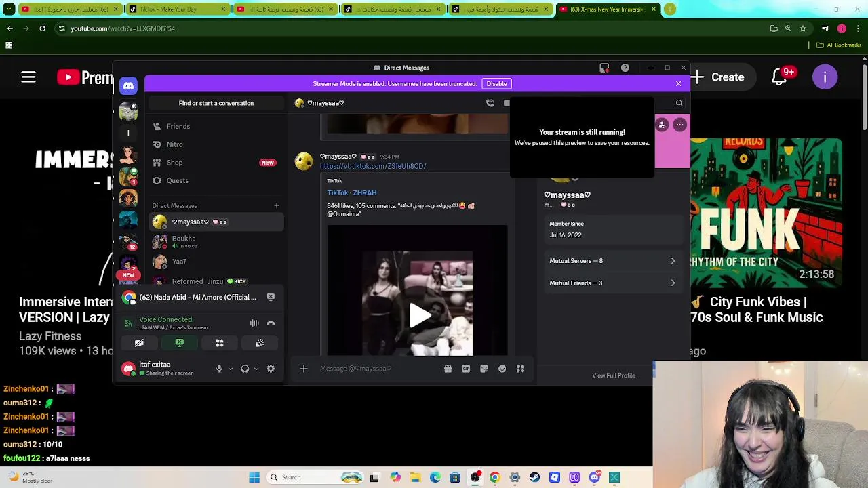868x488 pixels.
Task: Dismiss Streamer Mode banner
Action: [x=678, y=83]
